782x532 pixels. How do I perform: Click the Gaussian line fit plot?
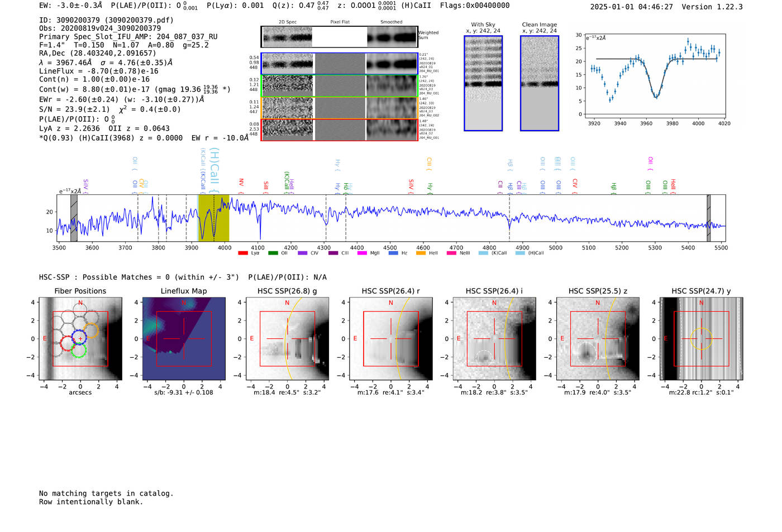click(655, 76)
